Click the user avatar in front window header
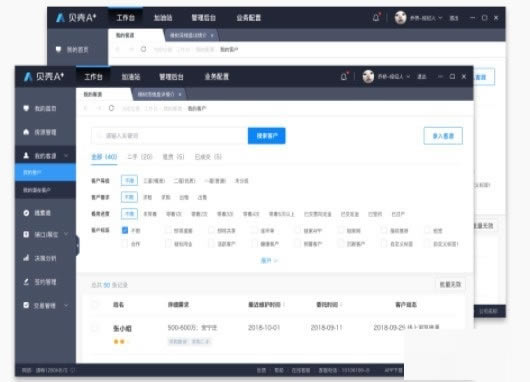The image size is (530, 382). pos(368,76)
